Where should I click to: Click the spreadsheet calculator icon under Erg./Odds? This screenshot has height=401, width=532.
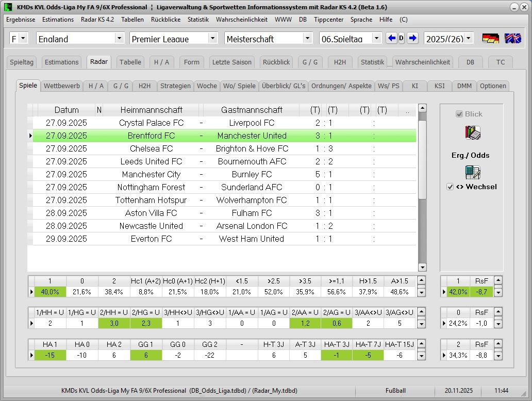point(473,172)
